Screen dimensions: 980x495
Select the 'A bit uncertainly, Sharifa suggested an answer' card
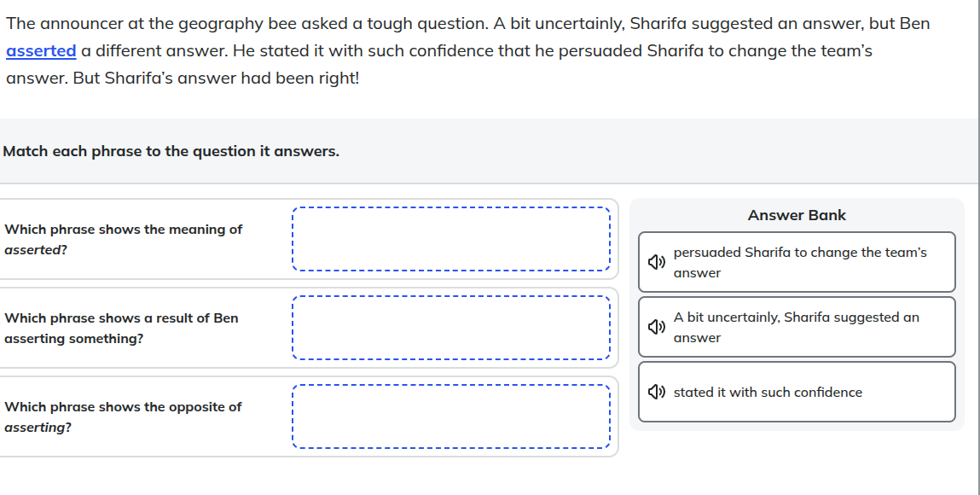(x=797, y=326)
